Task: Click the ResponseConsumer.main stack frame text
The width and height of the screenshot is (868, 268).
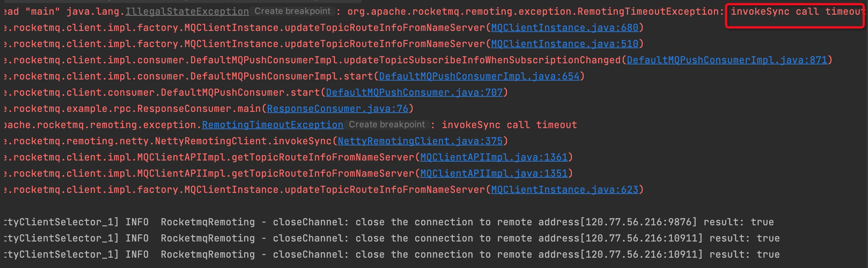Action: coord(199,109)
